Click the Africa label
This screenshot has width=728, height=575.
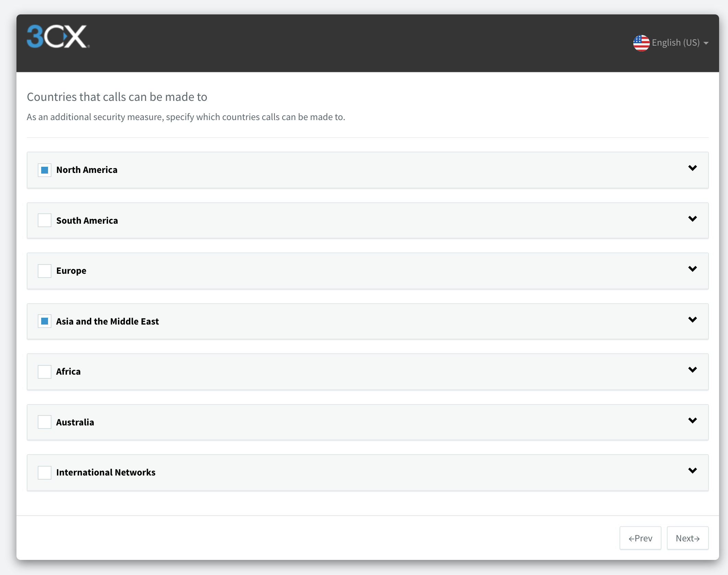[x=68, y=372]
